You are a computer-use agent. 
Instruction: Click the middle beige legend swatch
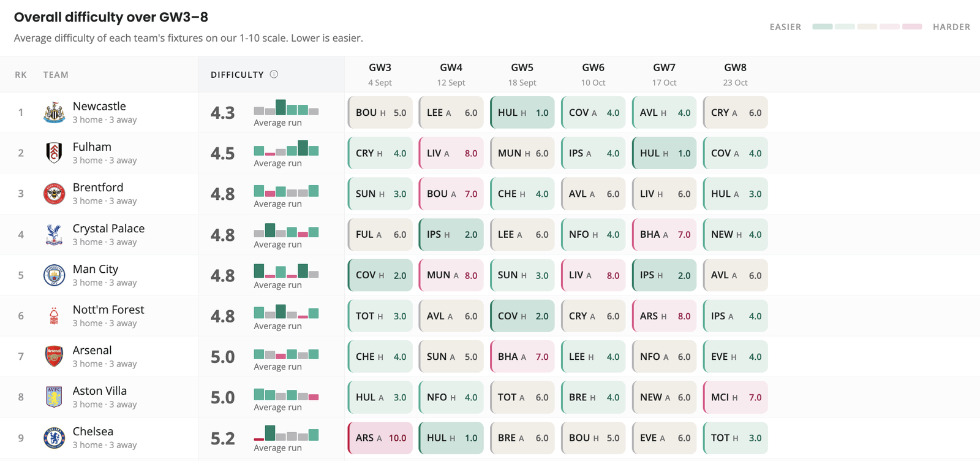tap(867, 26)
